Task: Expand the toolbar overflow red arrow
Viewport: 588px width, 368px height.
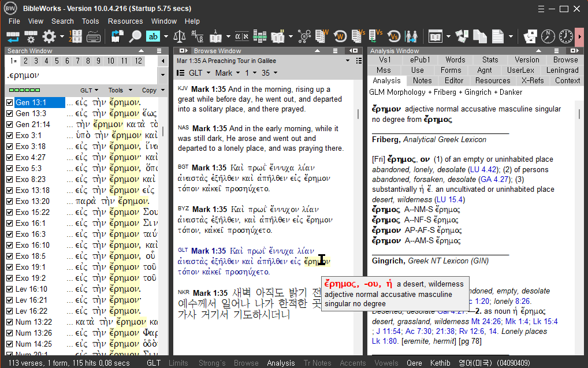Action: pos(580,36)
